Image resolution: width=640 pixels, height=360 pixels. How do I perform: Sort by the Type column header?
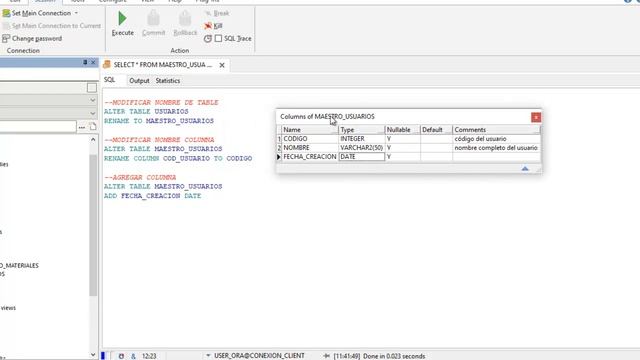tap(362, 130)
